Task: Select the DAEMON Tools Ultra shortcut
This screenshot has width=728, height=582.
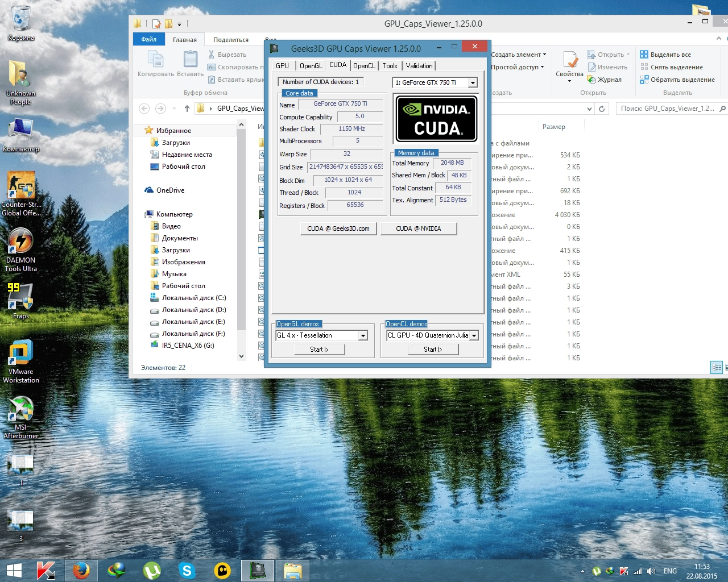Action: [x=21, y=250]
